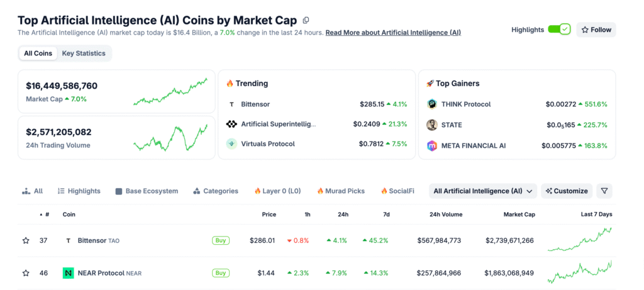Click the copy icon beside page title

point(306,21)
